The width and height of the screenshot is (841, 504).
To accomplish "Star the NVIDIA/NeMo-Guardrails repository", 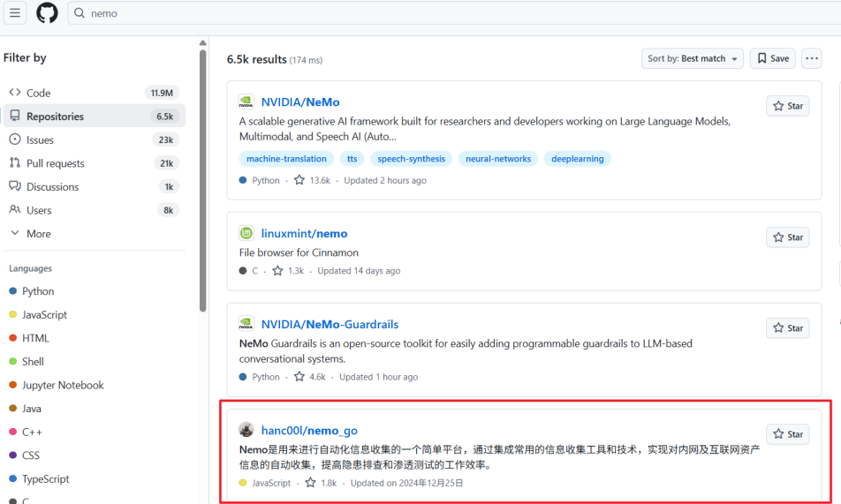I will click(x=788, y=328).
